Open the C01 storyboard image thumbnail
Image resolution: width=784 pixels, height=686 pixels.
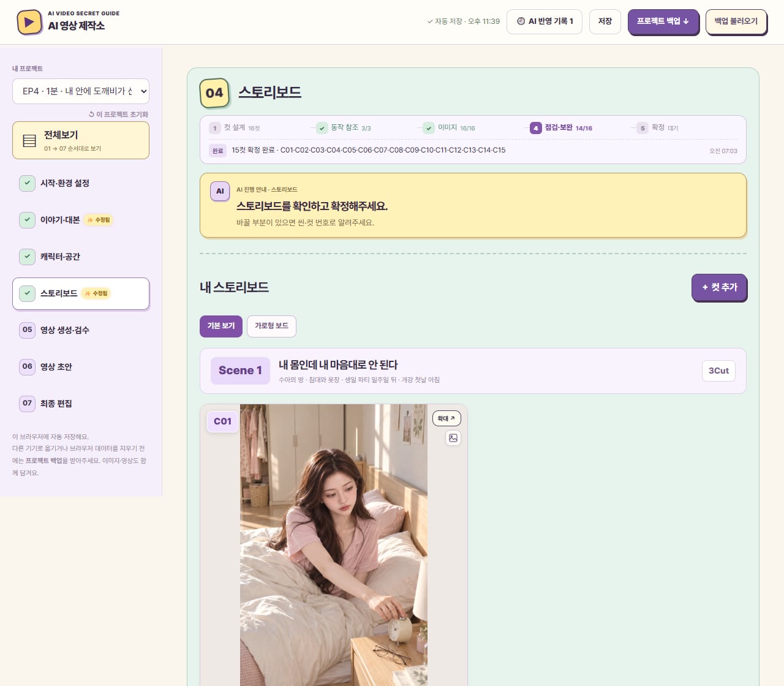(334, 545)
